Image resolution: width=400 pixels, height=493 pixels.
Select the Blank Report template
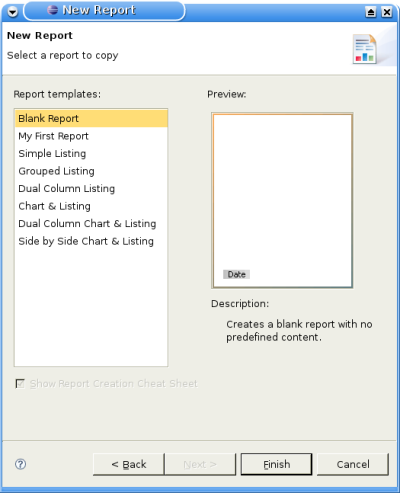(91, 118)
